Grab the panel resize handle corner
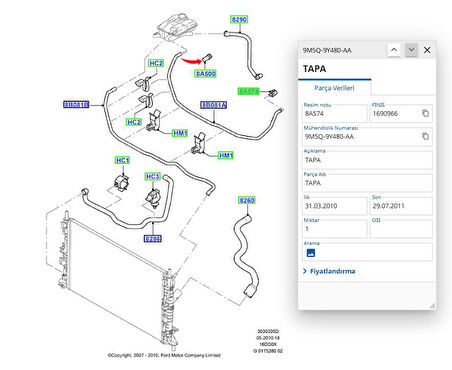Image resolution: width=452 pixels, height=370 pixels. tap(432, 305)
